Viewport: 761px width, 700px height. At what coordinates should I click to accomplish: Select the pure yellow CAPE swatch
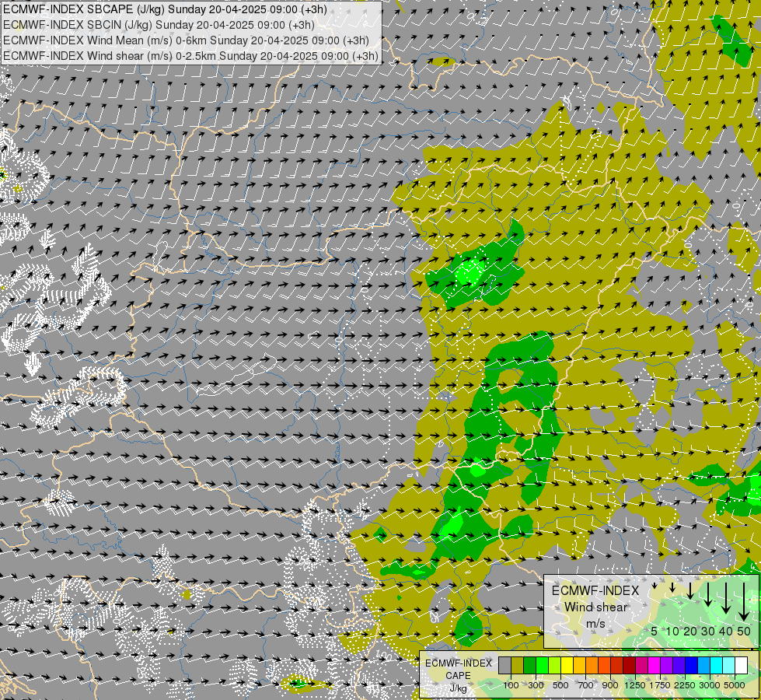pos(567,665)
